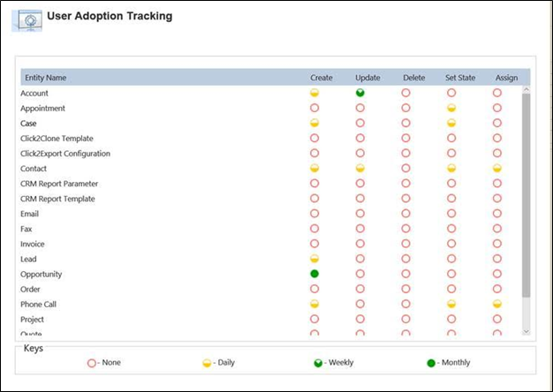This screenshot has width=553, height=392.
Task: Select the Appointment entity name
Action: [42, 109]
